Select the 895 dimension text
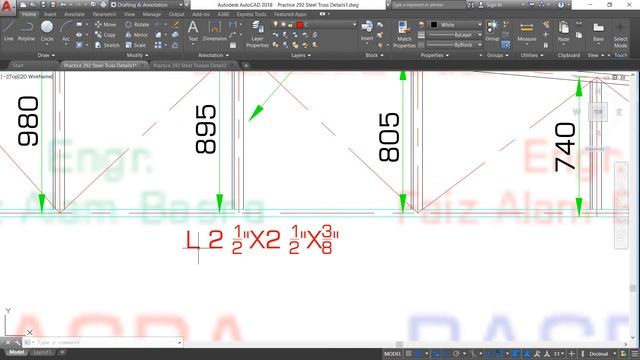The image size is (640, 360). coord(206,129)
